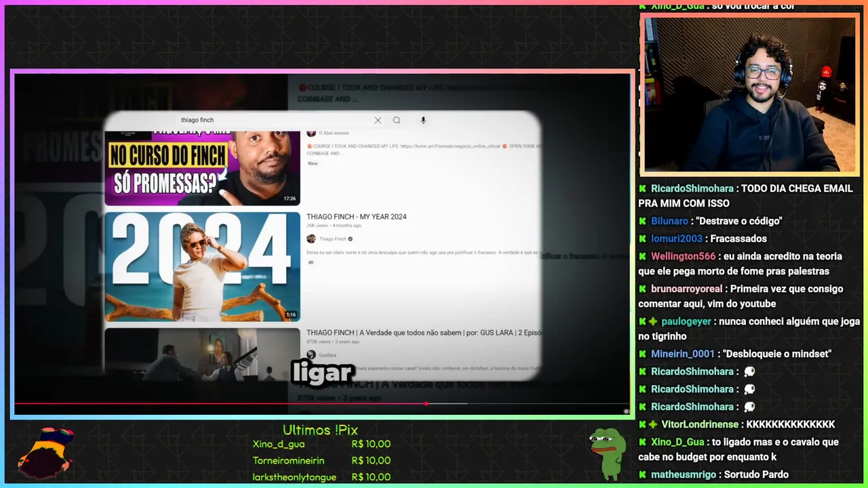Click the K badge beside Bilunaro
This screenshot has height=488, width=868.
[x=642, y=221]
